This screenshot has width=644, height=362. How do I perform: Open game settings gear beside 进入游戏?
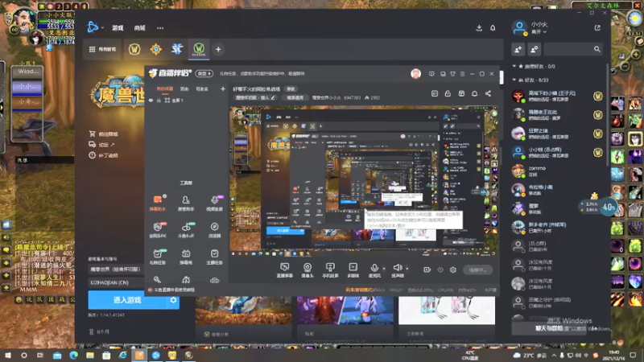(173, 300)
